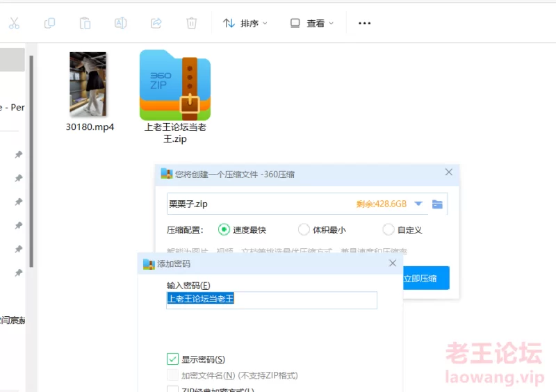Image resolution: width=556 pixels, height=392 pixels.
Task: Click the Copy icon in Explorer toolbar
Action: [x=49, y=24]
